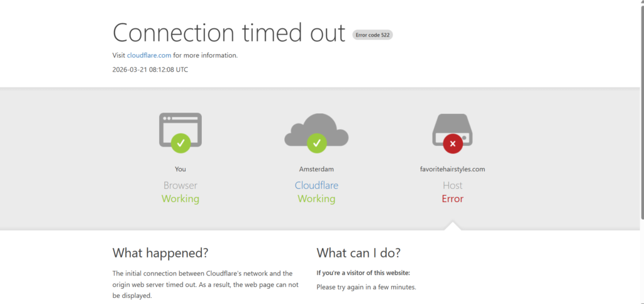Click the Error code 522 badge
The height and width of the screenshot is (304, 644).
[x=373, y=35]
